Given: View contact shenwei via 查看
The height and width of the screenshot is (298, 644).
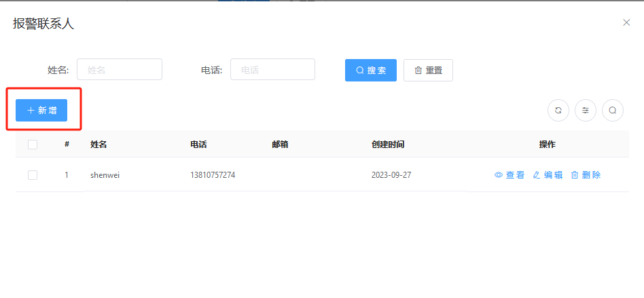Looking at the screenshot, I should click(509, 175).
